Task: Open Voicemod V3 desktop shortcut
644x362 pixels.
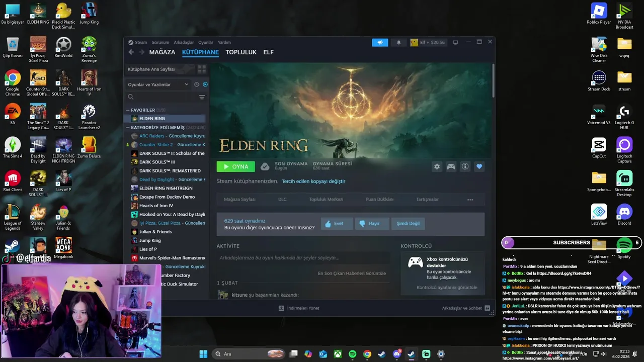Action: pyautogui.click(x=599, y=115)
